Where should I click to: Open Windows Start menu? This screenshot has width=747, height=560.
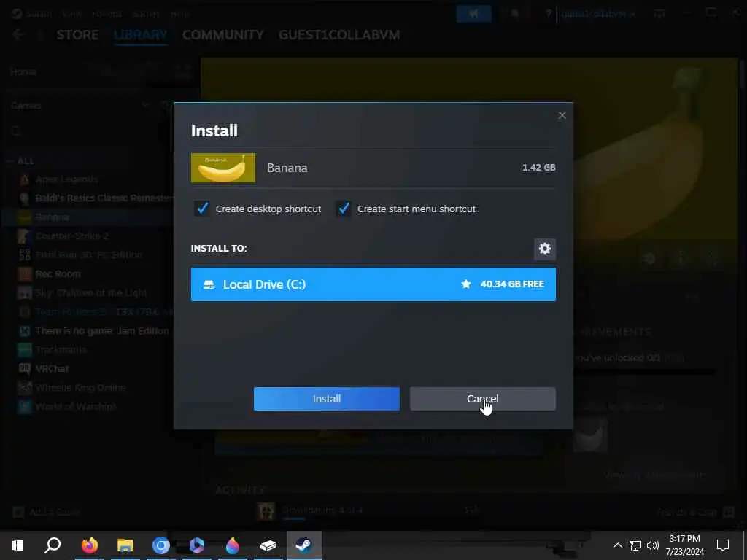[18, 545]
